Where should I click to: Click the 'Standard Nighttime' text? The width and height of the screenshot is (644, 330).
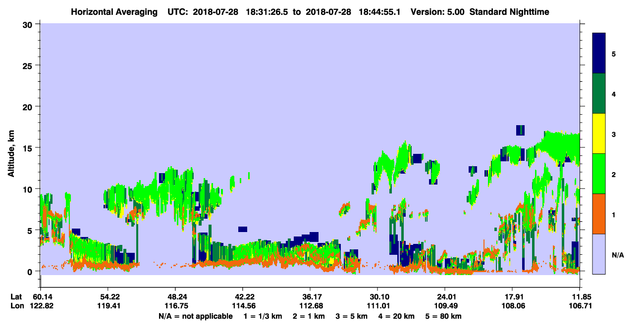(509, 11)
